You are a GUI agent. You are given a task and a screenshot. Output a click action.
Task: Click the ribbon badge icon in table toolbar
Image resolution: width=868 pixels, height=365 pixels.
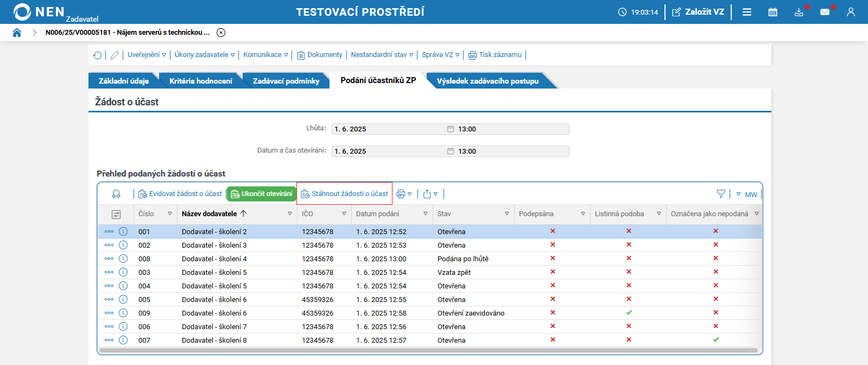coord(116,194)
